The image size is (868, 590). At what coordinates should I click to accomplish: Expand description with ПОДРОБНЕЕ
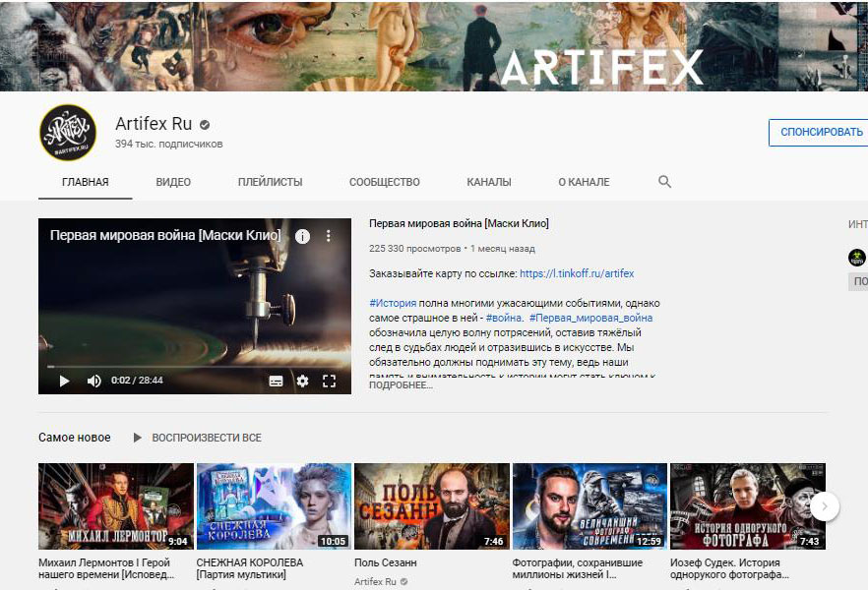click(401, 385)
